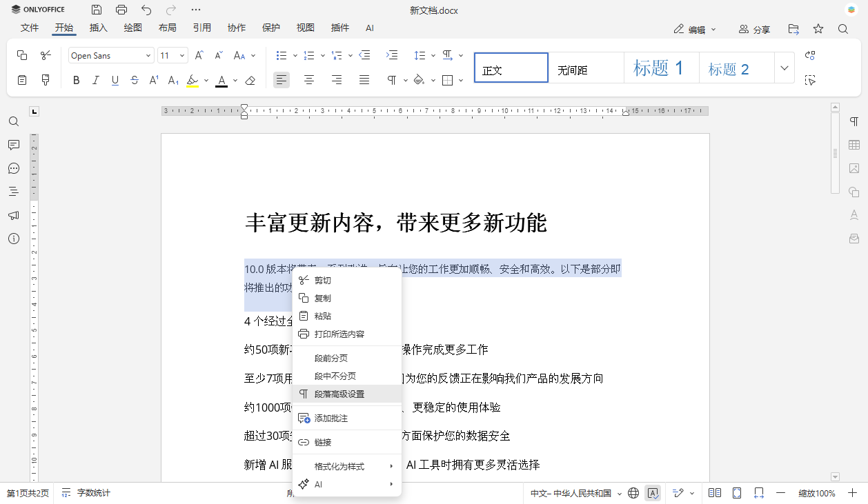Click the Save icon in title bar
The width and height of the screenshot is (868, 504).
point(97,10)
